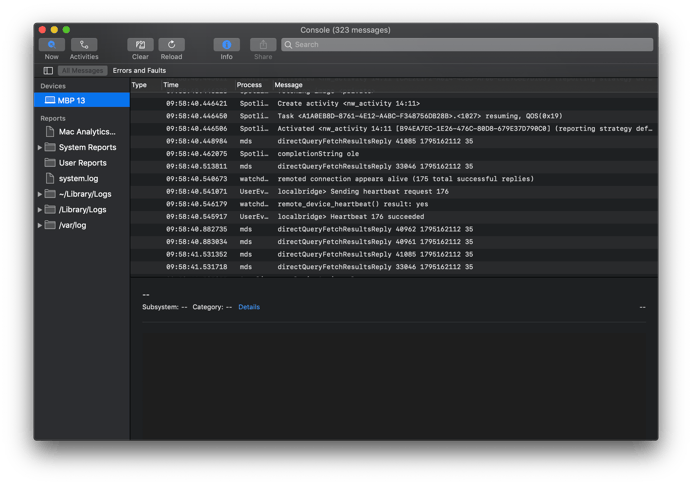Image resolution: width=692 pixels, height=485 pixels.
Task: Expand the ~/Library/Logs tree item
Action: click(x=40, y=194)
